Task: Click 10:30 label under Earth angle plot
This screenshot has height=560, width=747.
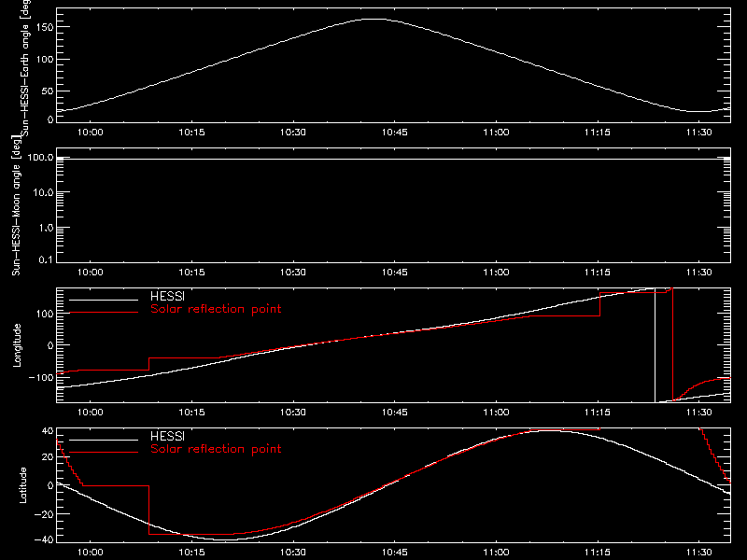Action: [293, 133]
